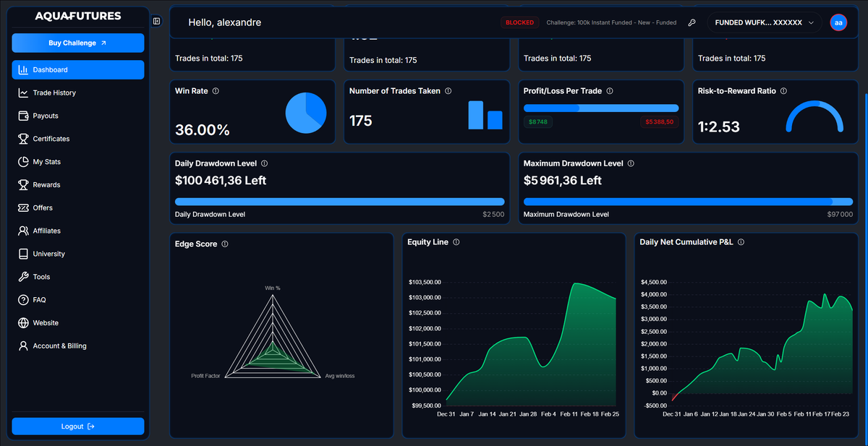The width and height of the screenshot is (868, 446).
Task: Click the Website globe icon
Action: tap(23, 323)
